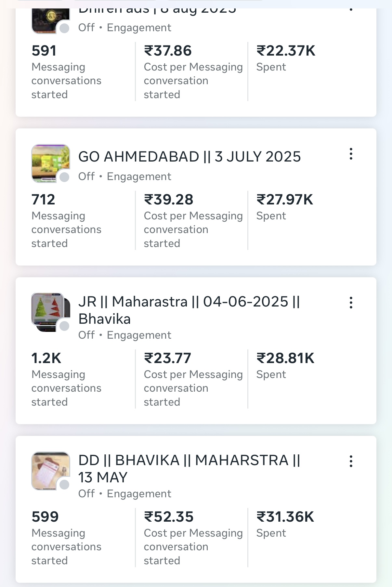Select the 712 messaging conversations metric
The image size is (392, 587).
(x=43, y=200)
